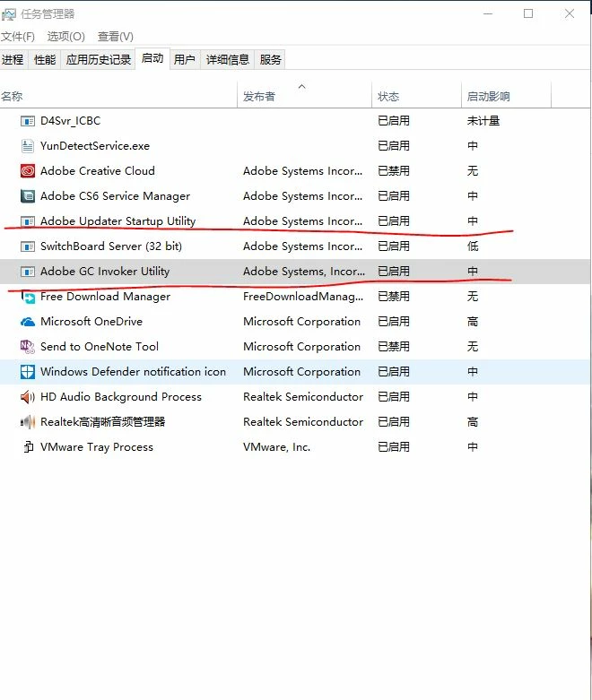Click 已禁用 status of Send to OneNote Tool
The height and width of the screenshot is (700, 592).
pyautogui.click(x=394, y=347)
